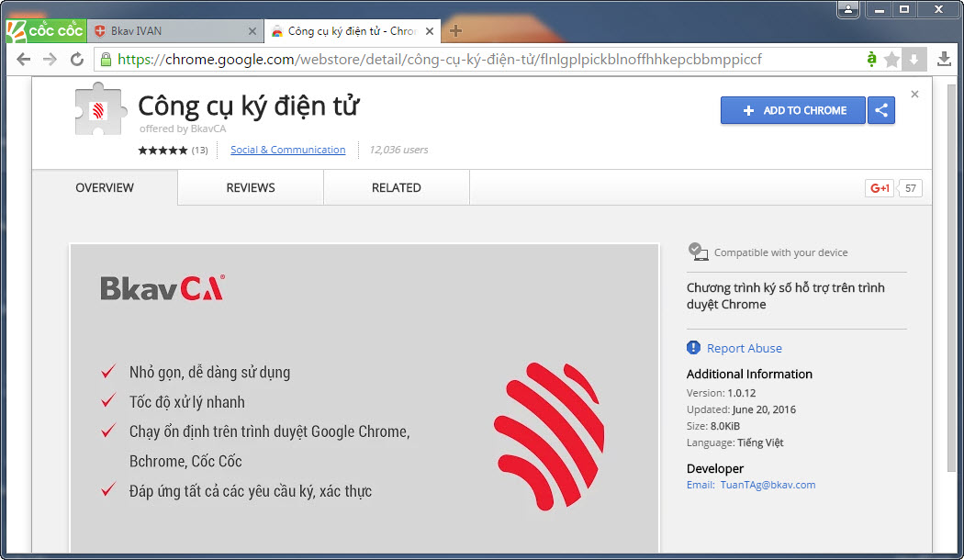Open downloads with the toolbar download icon
This screenshot has height=560, width=964.
coord(945,60)
